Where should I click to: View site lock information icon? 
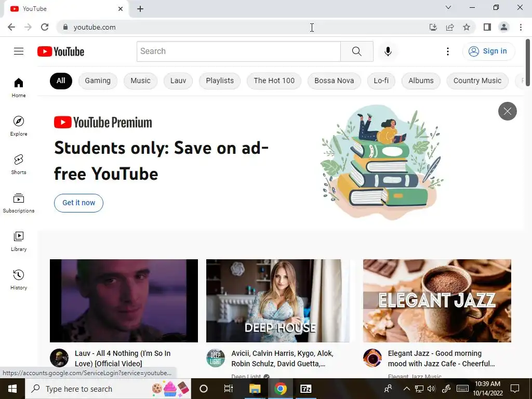65,27
